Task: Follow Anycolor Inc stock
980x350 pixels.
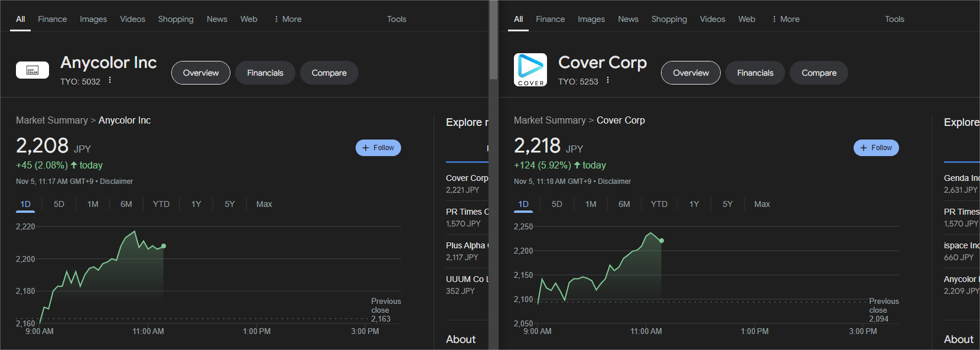Action: pos(378,148)
